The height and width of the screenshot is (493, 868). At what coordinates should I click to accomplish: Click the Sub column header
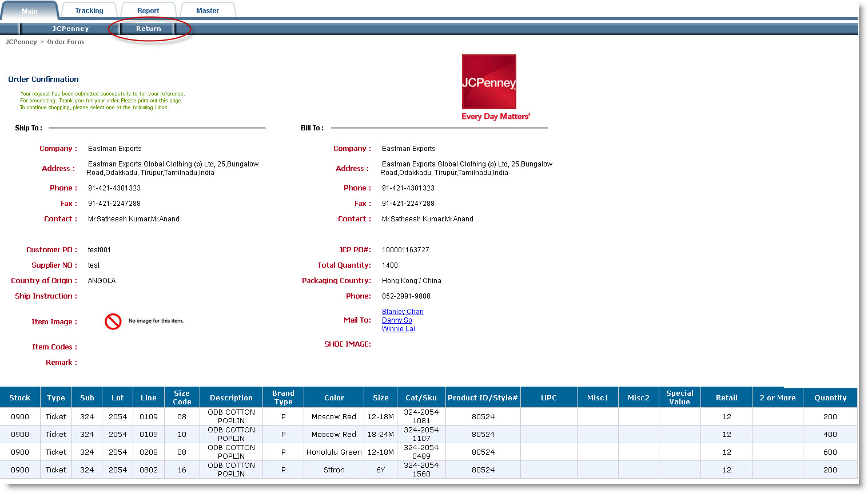pyautogui.click(x=87, y=398)
